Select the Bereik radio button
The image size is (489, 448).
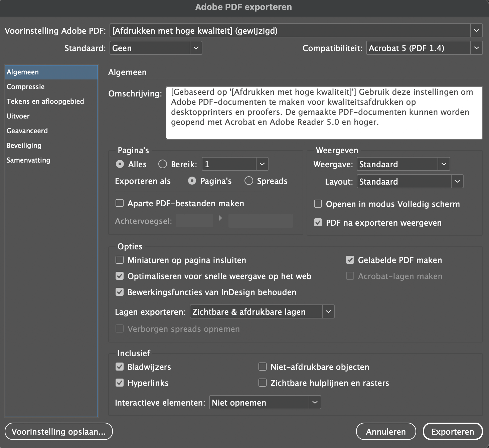pyautogui.click(x=163, y=164)
